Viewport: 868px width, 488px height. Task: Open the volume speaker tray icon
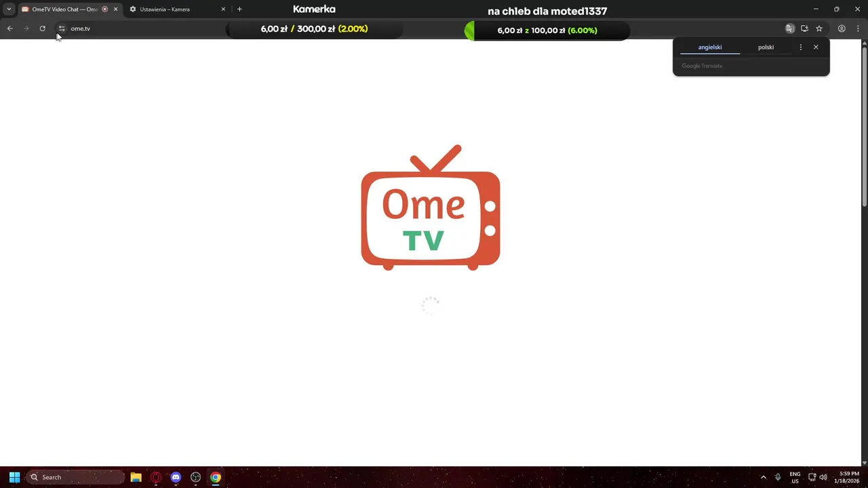(823, 477)
